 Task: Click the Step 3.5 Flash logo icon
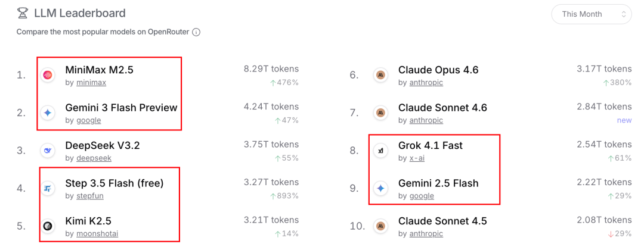48,189
